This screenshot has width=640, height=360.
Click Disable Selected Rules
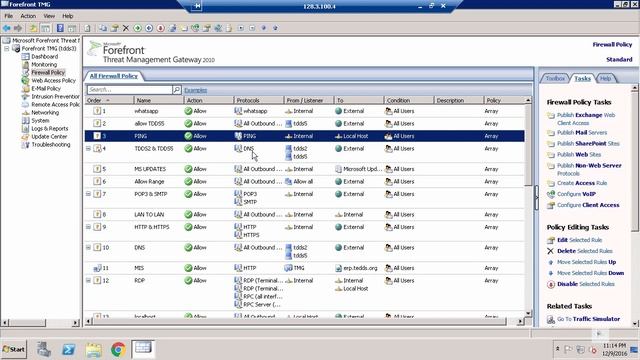586,284
